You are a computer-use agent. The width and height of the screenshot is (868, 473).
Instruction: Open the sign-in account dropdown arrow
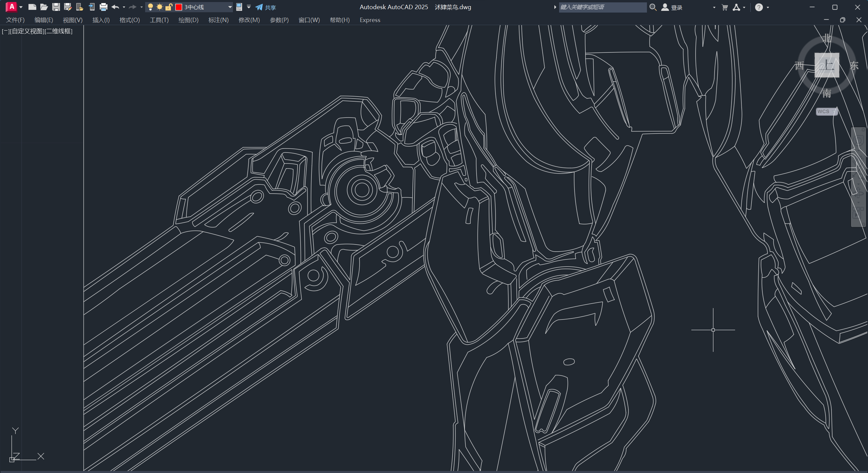714,7
